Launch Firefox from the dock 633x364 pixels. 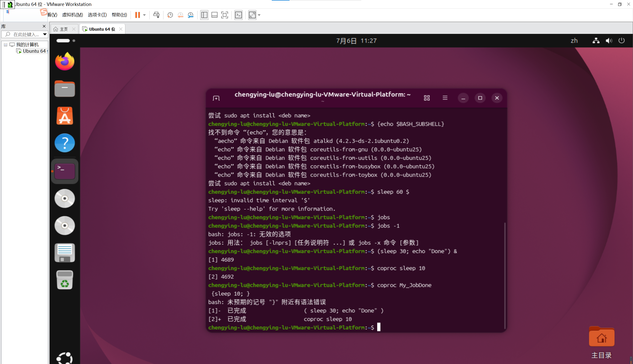click(65, 62)
